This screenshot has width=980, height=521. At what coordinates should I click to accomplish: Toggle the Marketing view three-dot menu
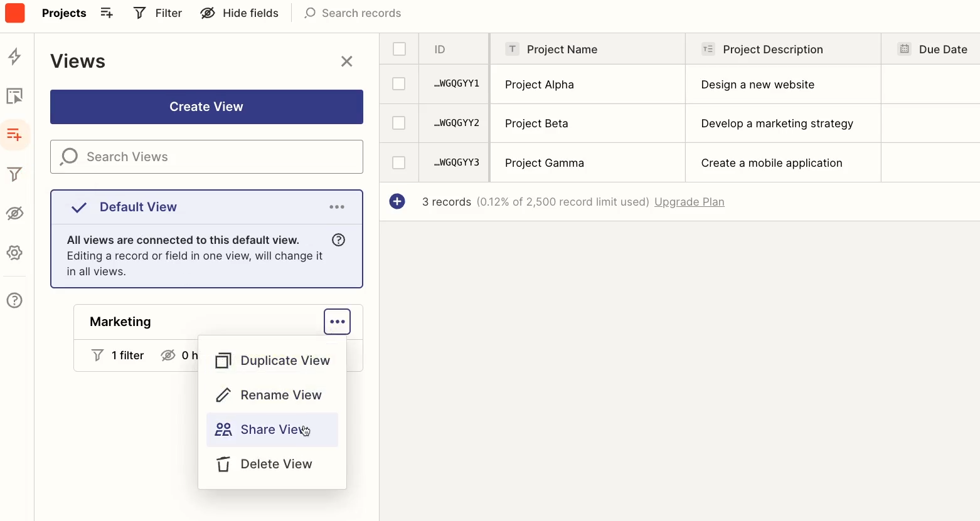337,322
